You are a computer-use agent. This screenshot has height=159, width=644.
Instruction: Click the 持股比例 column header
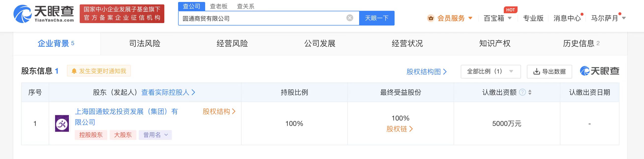click(x=294, y=93)
